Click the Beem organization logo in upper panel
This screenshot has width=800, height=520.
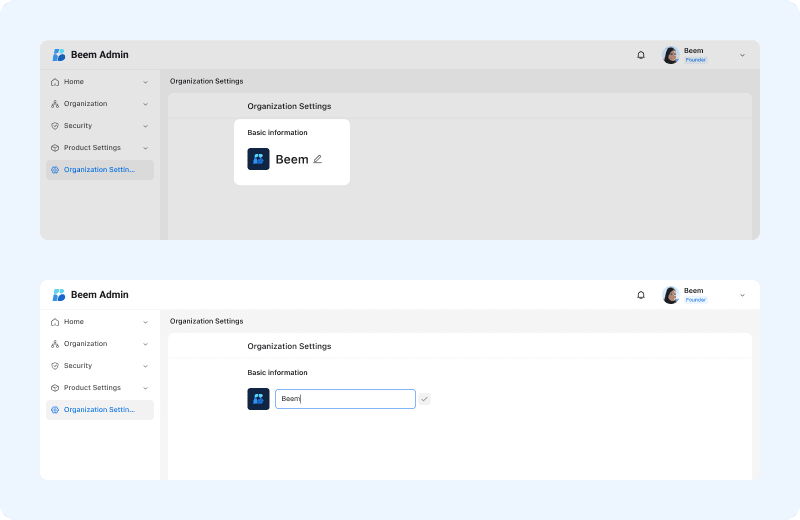pyautogui.click(x=258, y=159)
